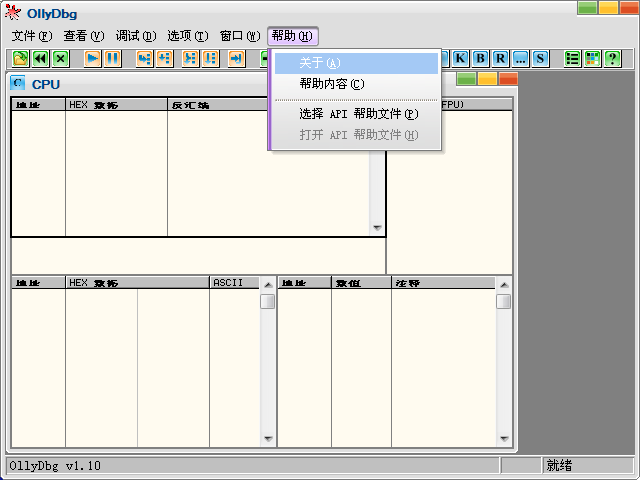Click the 'OllyDbg v1.10' status bar text
The width and height of the screenshot is (640, 480).
[x=55, y=466]
